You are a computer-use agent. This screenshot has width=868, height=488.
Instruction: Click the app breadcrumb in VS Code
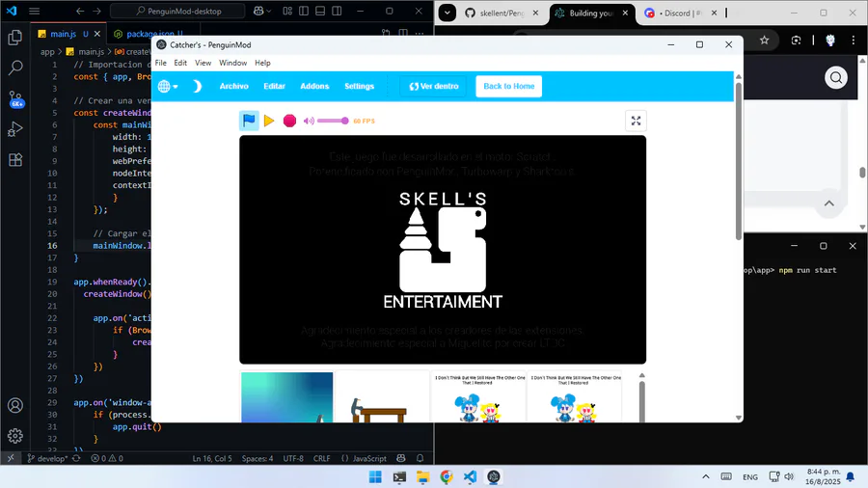coord(47,51)
